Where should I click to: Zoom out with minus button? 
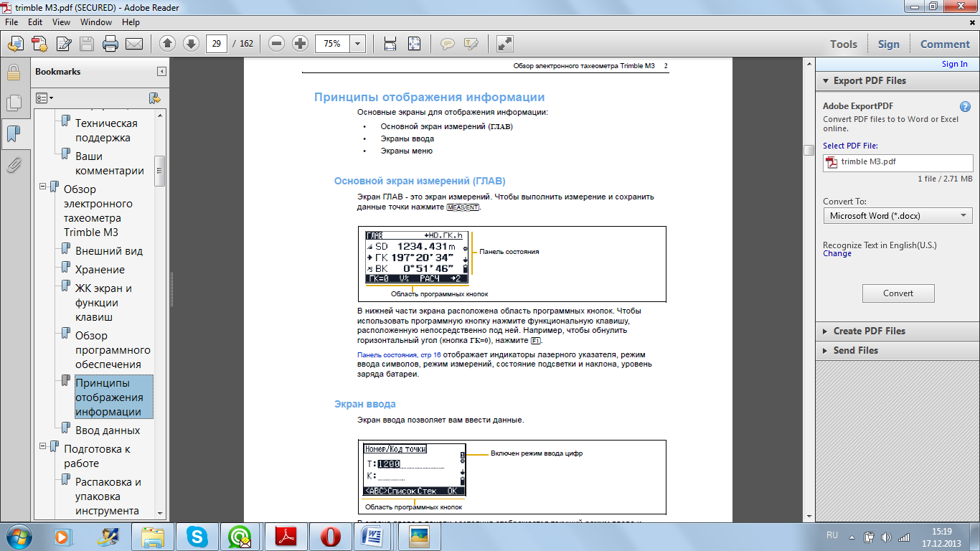point(277,44)
